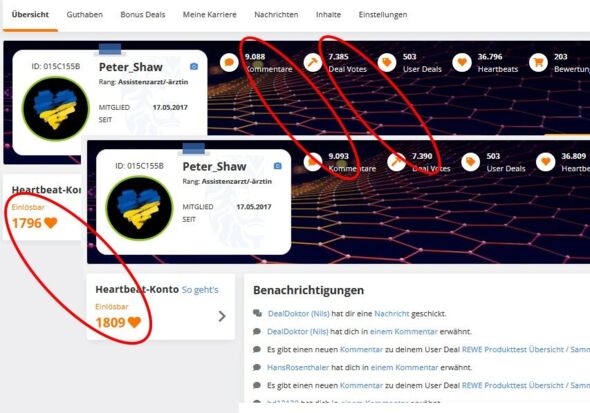Open the Meine Karriere tab
The image size is (590, 413).
(x=210, y=15)
